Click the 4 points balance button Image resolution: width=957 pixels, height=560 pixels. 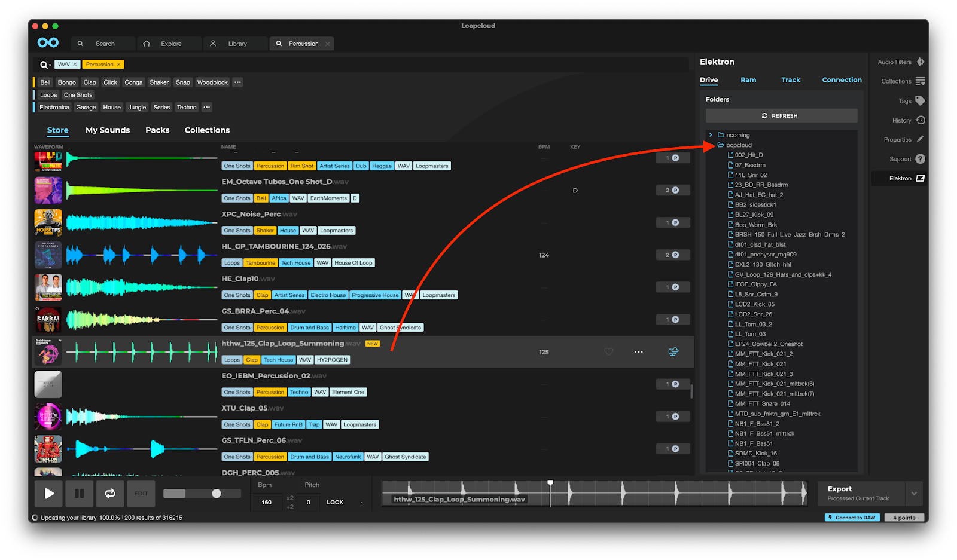click(x=904, y=518)
